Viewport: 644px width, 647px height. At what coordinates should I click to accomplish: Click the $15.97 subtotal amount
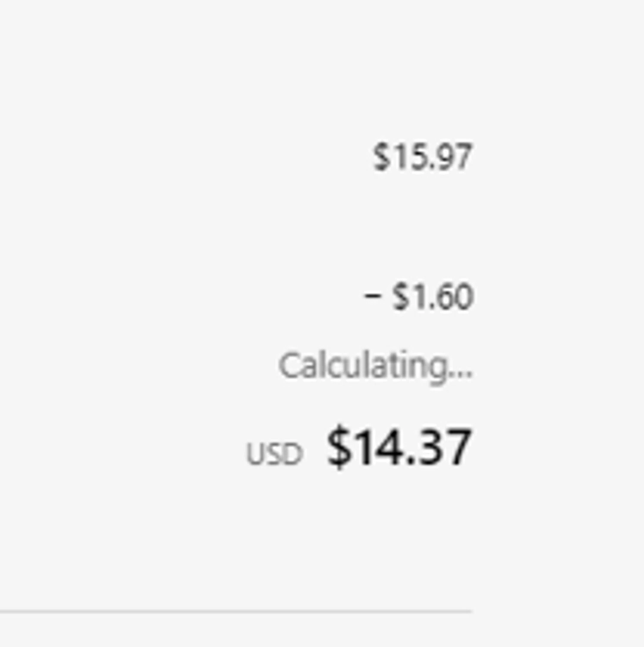pos(422,157)
